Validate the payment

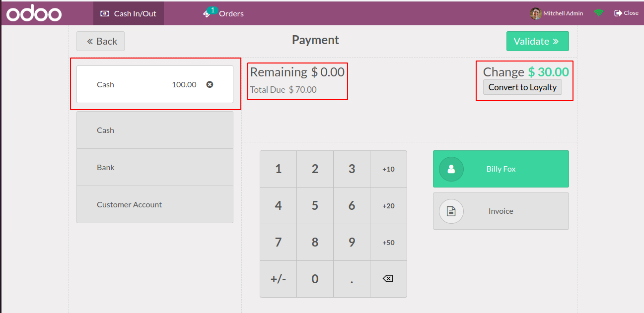(537, 41)
